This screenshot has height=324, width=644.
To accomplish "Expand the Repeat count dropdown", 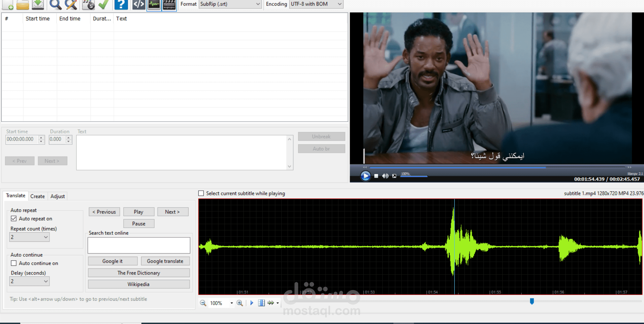I will pos(29,237).
